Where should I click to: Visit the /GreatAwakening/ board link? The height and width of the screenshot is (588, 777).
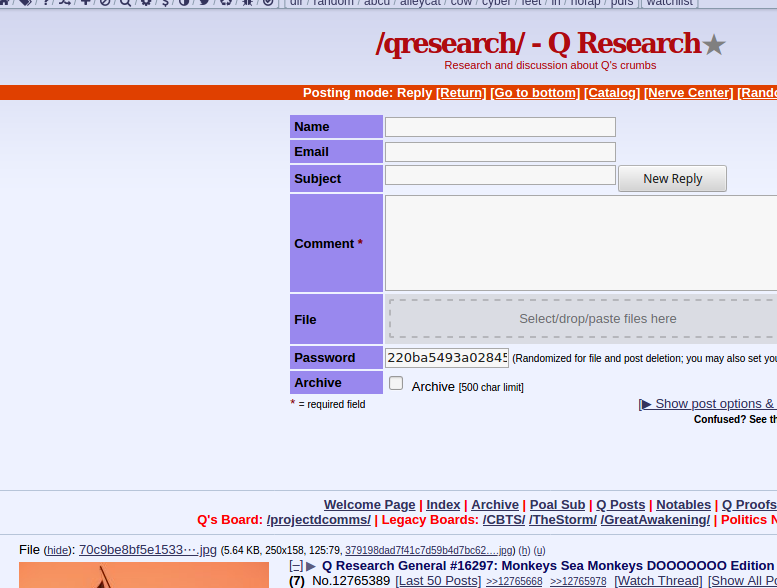tap(655, 520)
